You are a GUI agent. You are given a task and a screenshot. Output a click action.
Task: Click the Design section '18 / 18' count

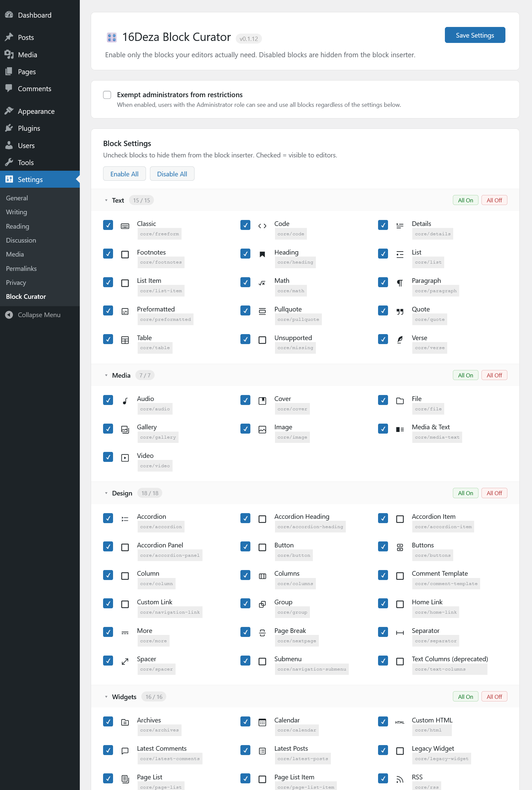150,493
